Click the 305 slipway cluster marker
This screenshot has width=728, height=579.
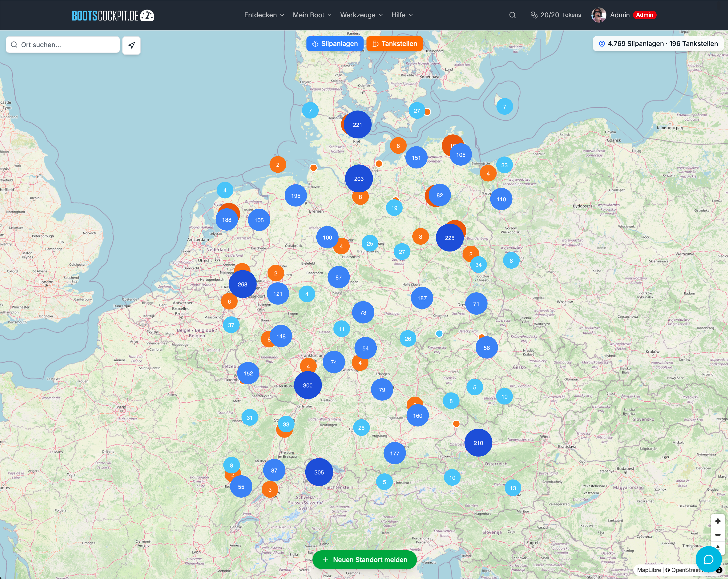pyautogui.click(x=319, y=472)
